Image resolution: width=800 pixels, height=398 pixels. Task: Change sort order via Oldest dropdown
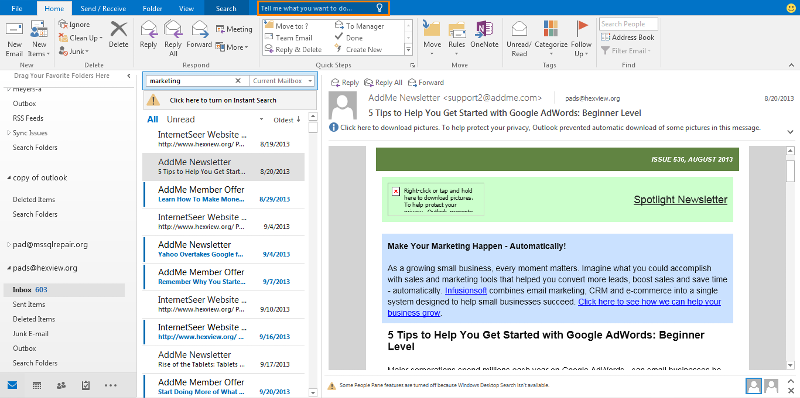[287, 120]
